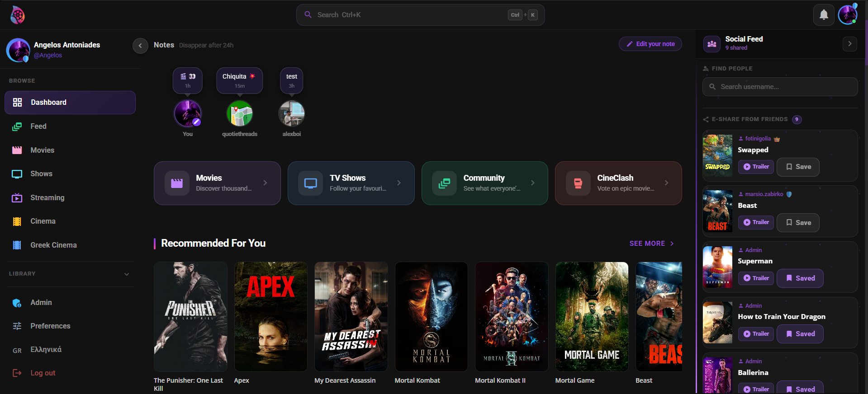Open the film reel app logo
Screen dimensions: 868x394
click(x=17, y=15)
